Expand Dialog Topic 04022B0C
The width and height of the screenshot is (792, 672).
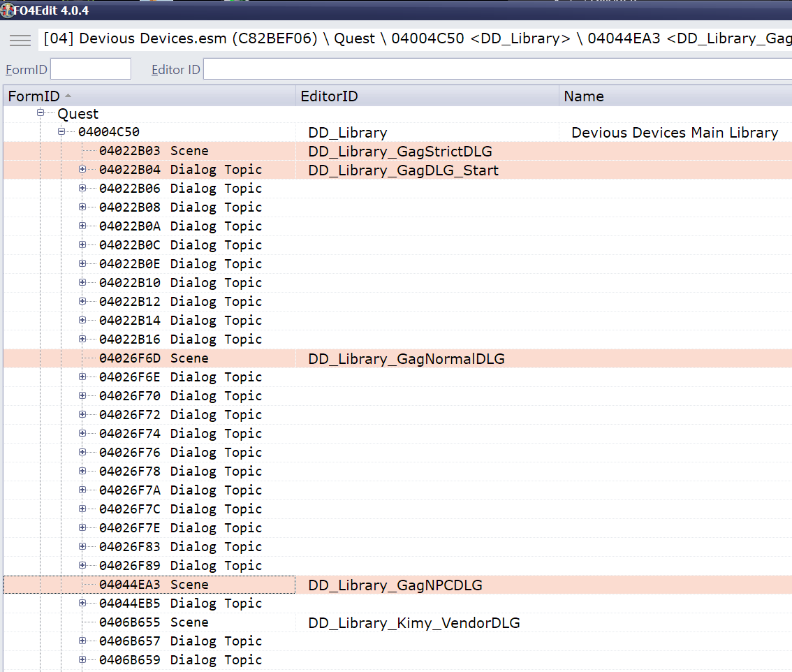click(x=82, y=244)
